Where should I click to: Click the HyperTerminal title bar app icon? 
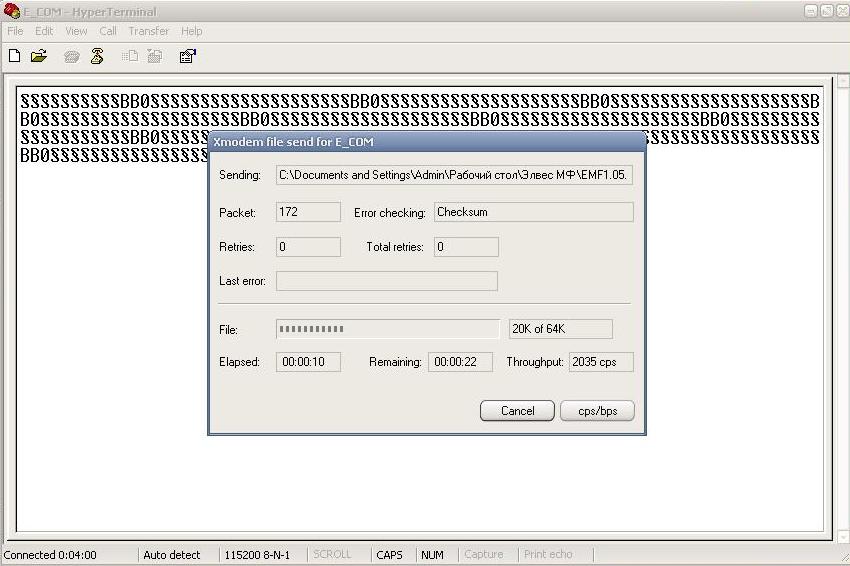click(x=11, y=11)
